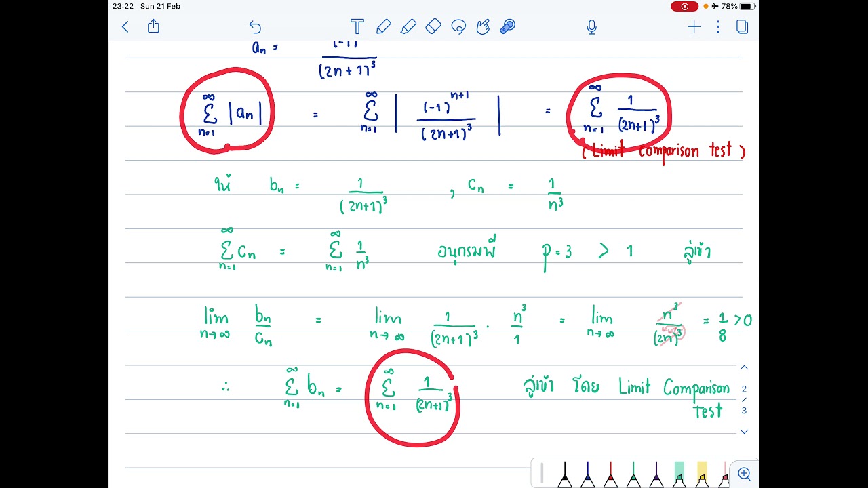Viewport: 868px width, 488px height.
Task: Pick the pink highlighter
Action: tap(725, 475)
